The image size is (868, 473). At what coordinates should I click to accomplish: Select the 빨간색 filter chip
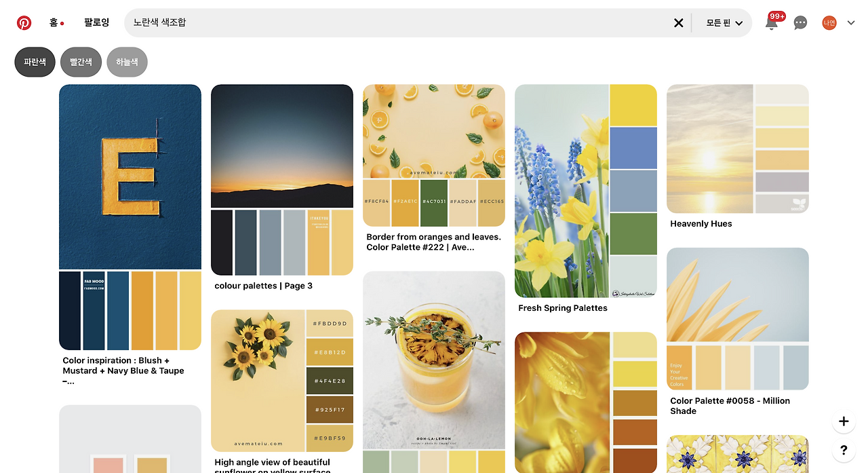point(81,62)
